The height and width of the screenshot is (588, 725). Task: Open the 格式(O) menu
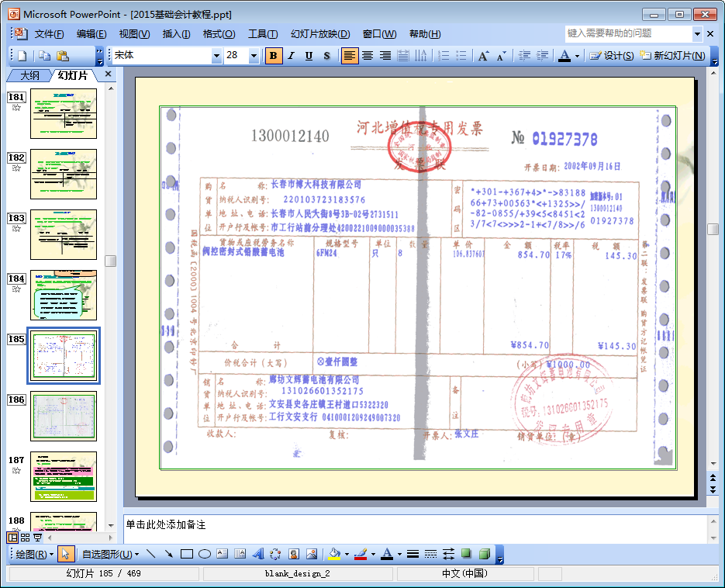click(219, 34)
